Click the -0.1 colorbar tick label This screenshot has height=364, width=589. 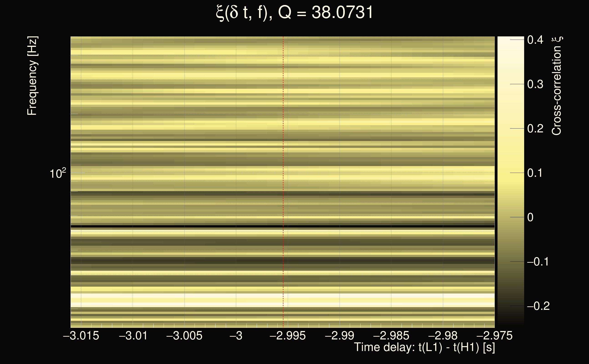click(538, 262)
